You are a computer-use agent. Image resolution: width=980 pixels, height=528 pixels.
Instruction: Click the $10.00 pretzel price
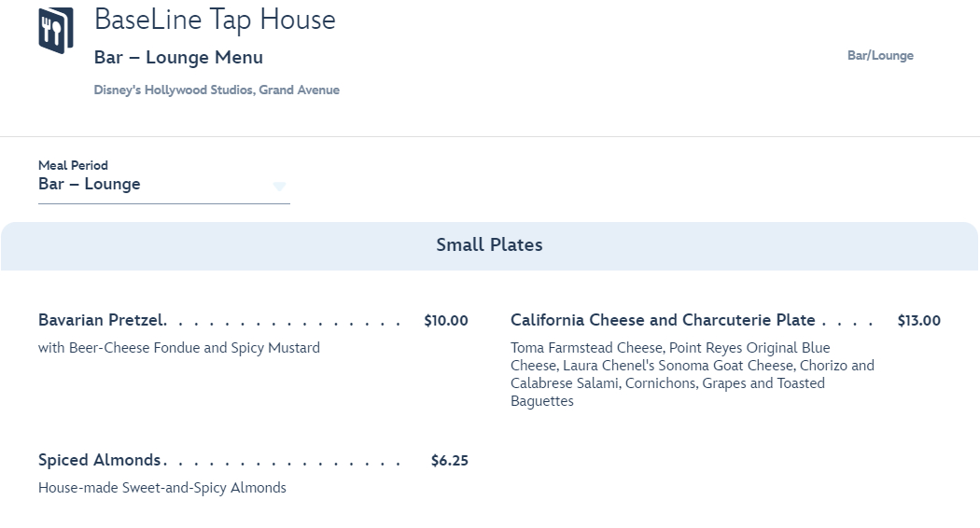446,321
